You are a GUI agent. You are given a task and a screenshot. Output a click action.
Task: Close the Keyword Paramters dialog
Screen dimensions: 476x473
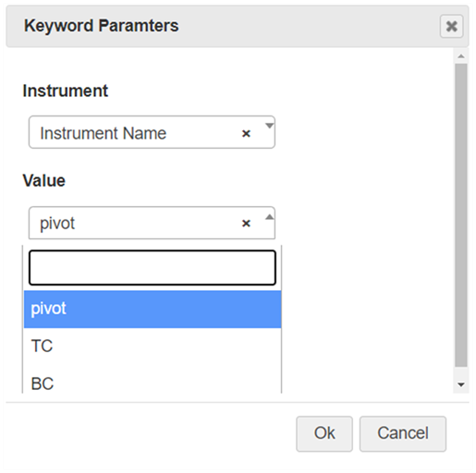point(451,26)
